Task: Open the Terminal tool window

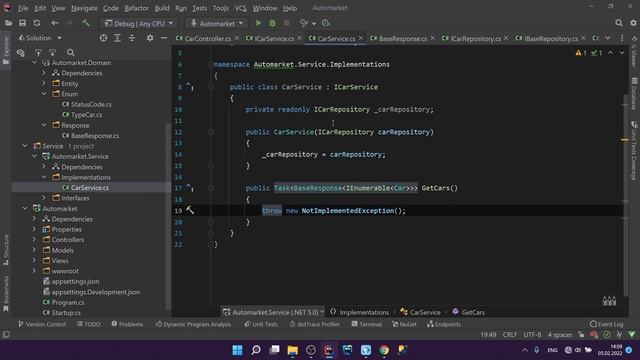Action: pyautogui.click(x=366, y=324)
